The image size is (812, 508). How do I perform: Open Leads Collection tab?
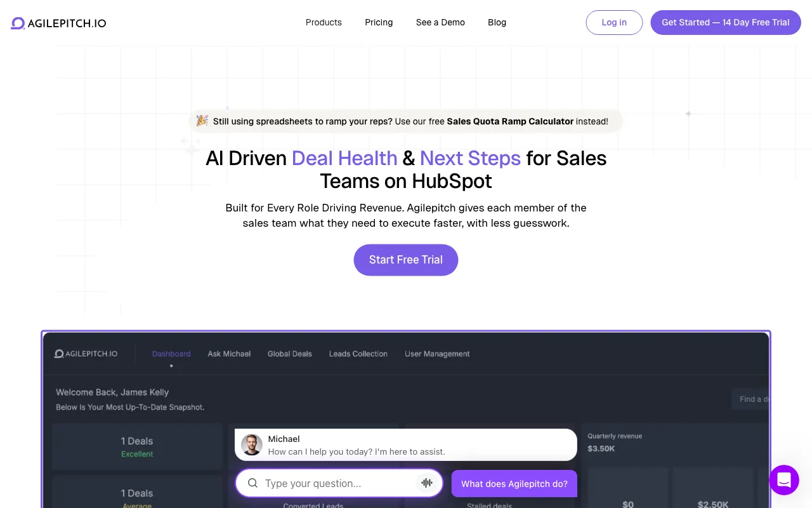(358, 354)
